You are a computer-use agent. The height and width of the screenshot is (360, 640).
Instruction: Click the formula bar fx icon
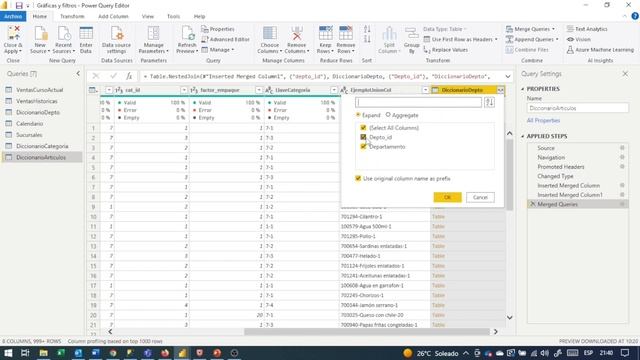129,76
